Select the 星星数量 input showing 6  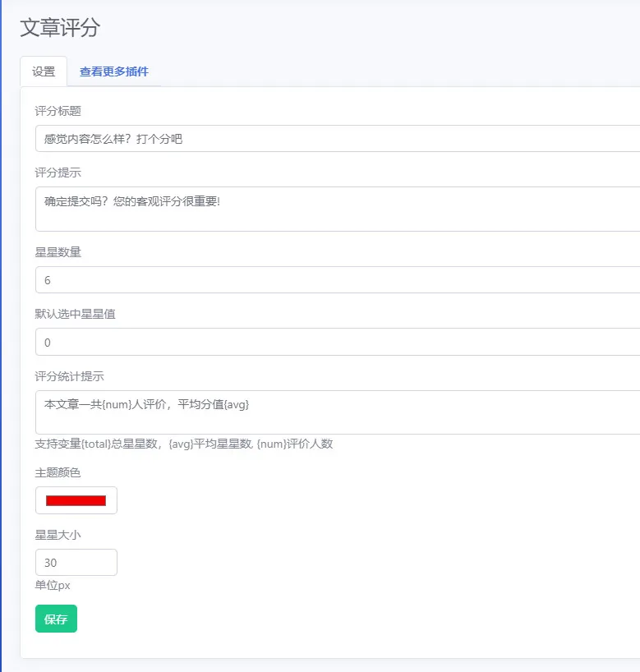pyautogui.click(x=338, y=280)
